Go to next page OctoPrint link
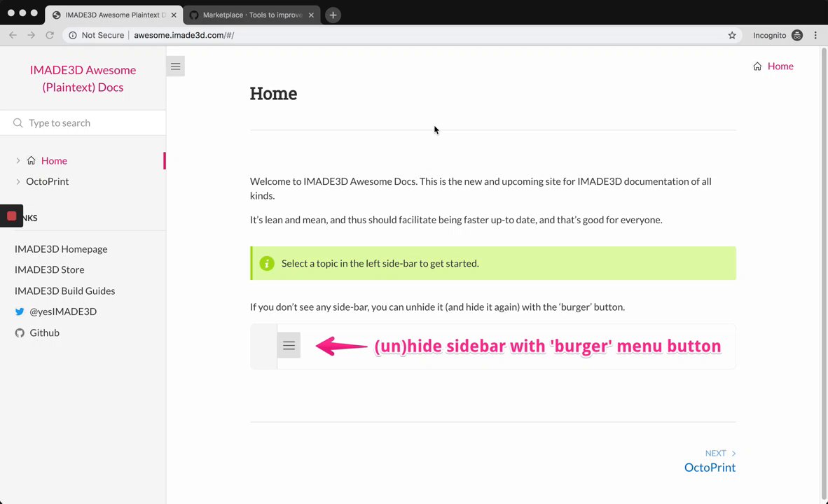 pos(710,468)
